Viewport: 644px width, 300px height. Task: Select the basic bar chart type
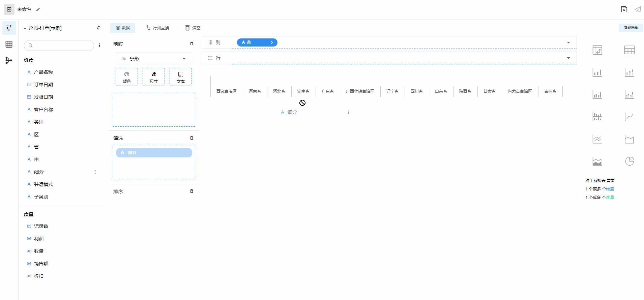[597, 72]
